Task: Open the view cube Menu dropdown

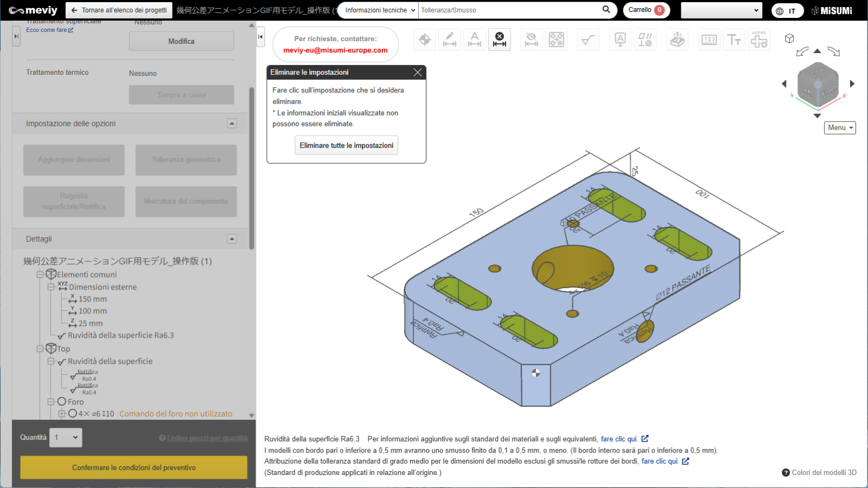Action: pyautogui.click(x=840, y=128)
